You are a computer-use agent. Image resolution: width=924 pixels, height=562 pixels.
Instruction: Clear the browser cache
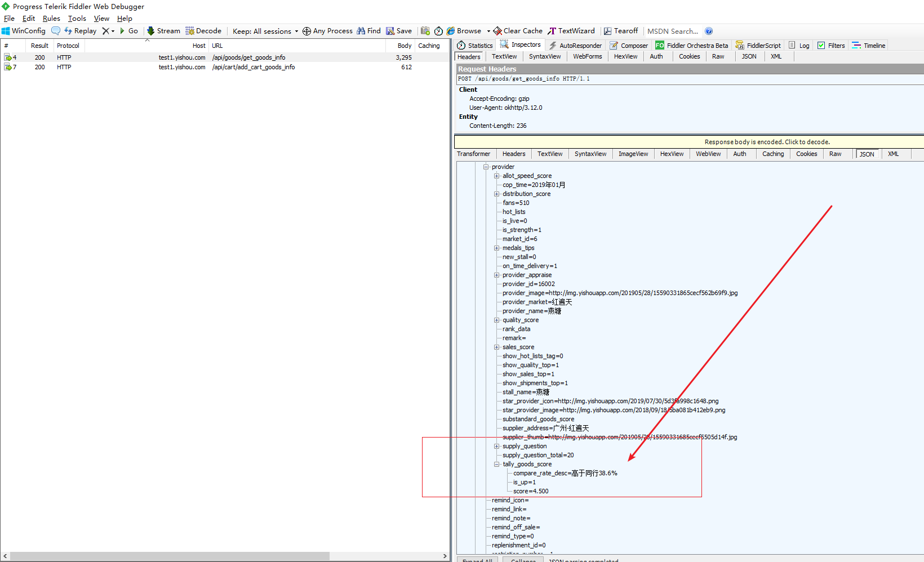(x=518, y=31)
